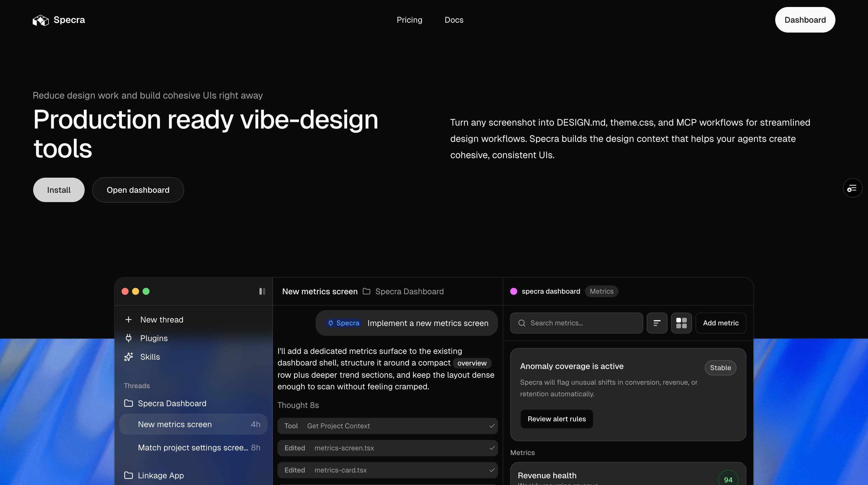Click the folder icon in the thread header
Viewport: 868px width, 485px height.
click(x=367, y=291)
